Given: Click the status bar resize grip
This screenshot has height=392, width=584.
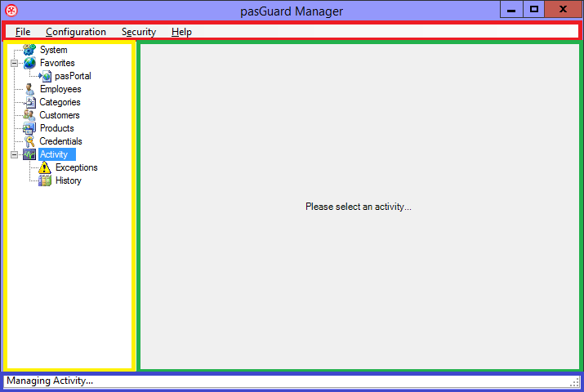Looking at the screenshot, I should pyautogui.click(x=575, y=382).
